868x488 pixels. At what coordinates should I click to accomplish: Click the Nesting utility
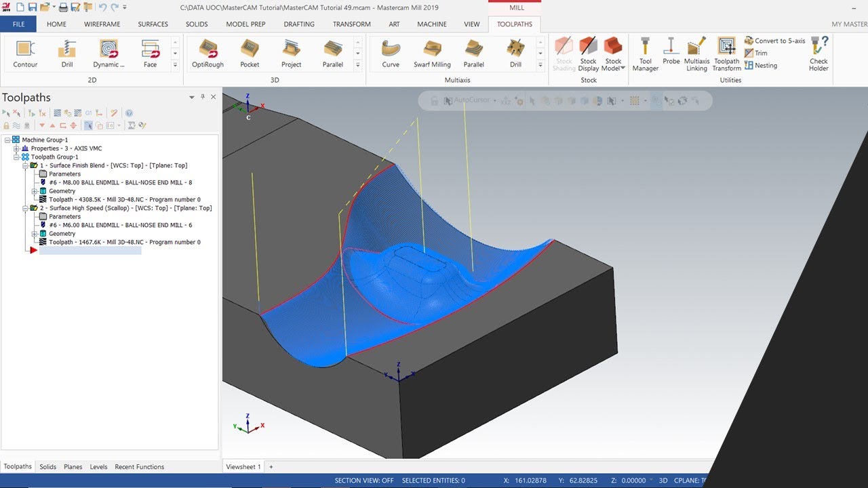pyautogui.click(x=761, y=66)
